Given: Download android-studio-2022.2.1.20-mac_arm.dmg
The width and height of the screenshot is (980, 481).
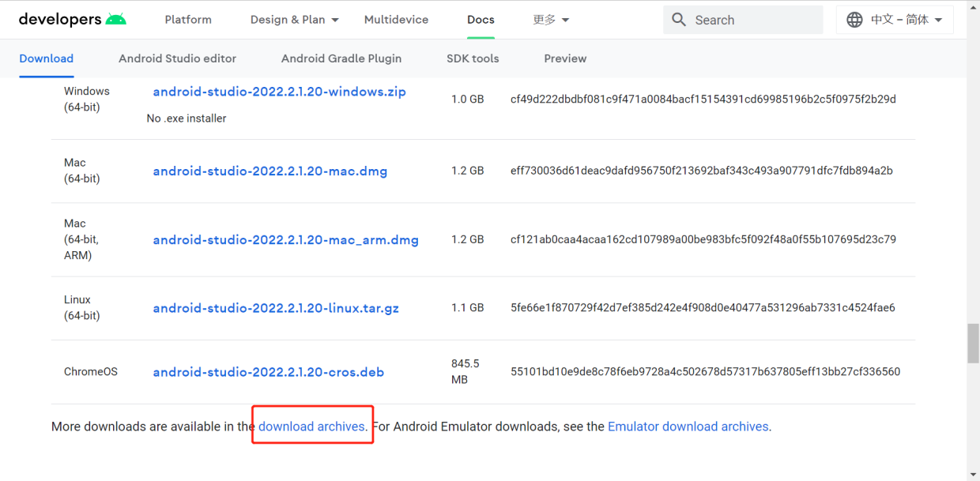Looking at the screenshot, I should pos(286,239).
